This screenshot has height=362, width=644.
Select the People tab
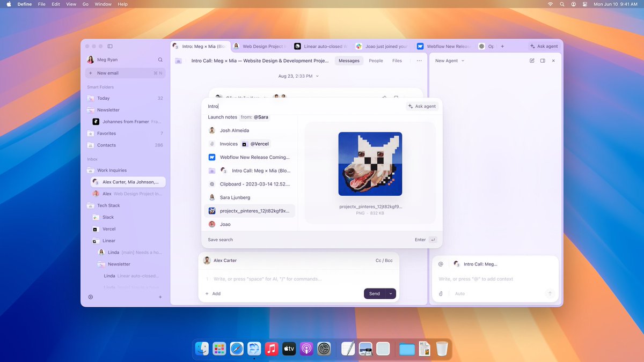tap(376, 61)
